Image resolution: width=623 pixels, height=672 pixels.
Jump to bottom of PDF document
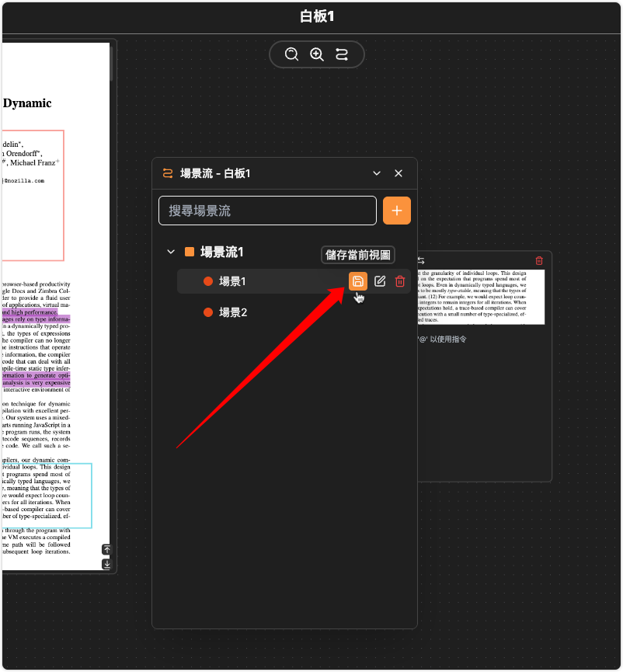click(x=107, y=564)
